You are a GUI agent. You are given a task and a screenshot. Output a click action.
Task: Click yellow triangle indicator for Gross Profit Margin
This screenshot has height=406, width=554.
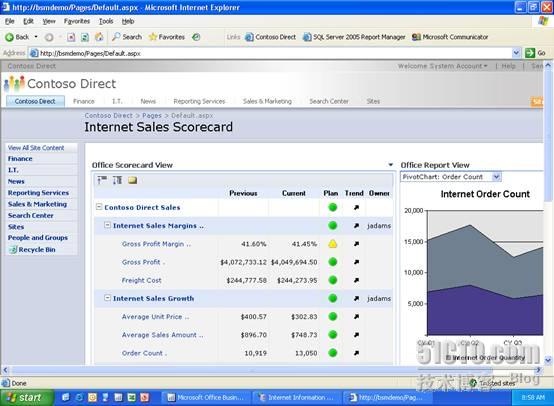(x=332, y=244)
